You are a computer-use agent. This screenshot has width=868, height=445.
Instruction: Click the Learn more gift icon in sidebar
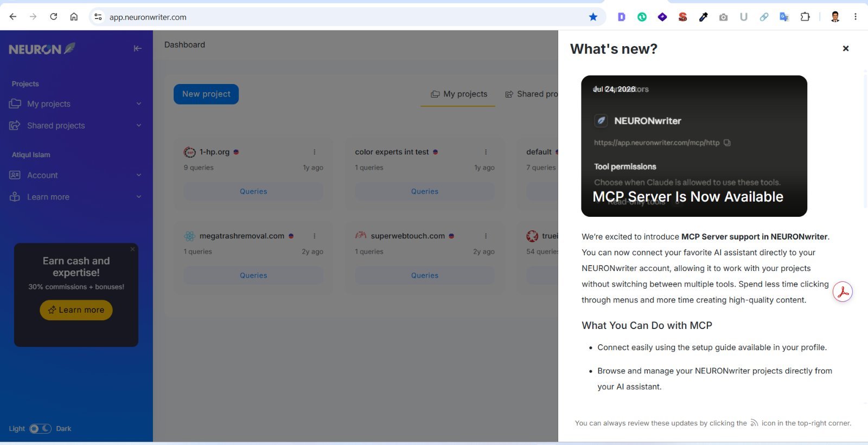click(x=15, y=197)
